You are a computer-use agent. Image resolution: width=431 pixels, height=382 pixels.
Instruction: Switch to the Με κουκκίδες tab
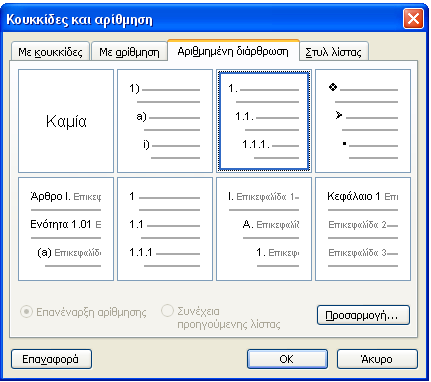[x=50, y=52]
